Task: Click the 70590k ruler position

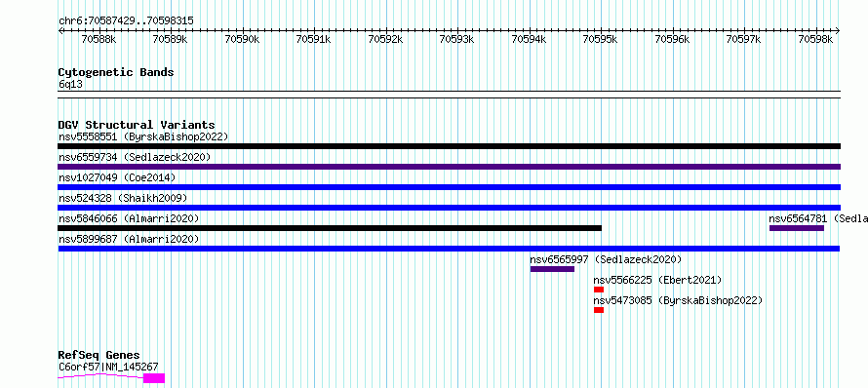Action: coord(243,39)
